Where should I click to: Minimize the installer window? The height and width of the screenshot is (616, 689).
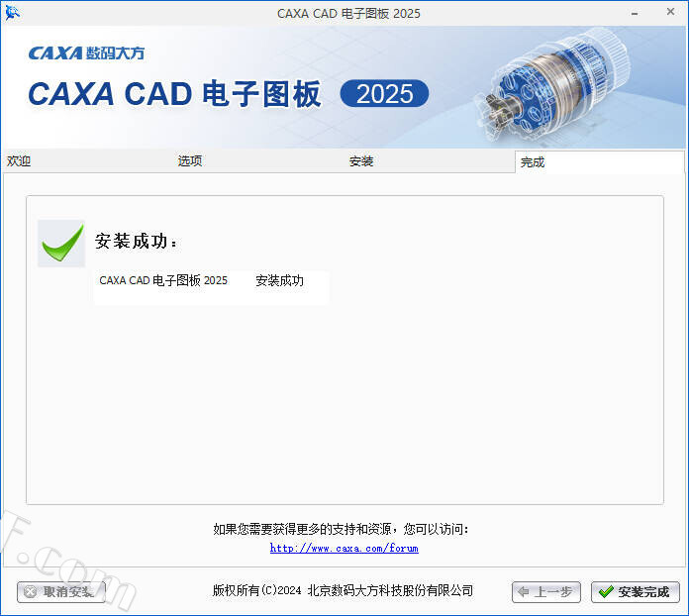635,13
